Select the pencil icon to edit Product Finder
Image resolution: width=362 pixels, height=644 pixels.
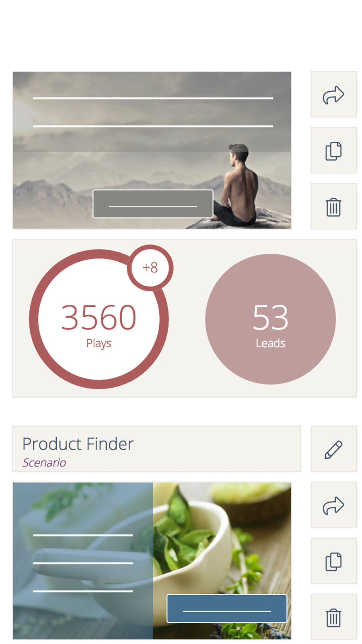(x=333, y=449)
